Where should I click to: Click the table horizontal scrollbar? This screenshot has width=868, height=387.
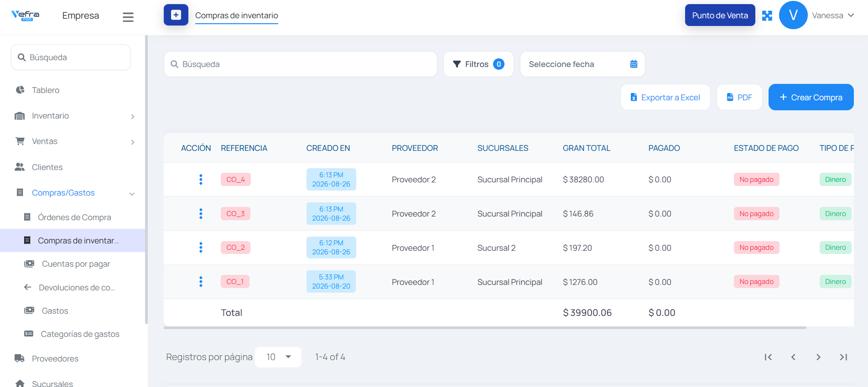click(485, 327)
